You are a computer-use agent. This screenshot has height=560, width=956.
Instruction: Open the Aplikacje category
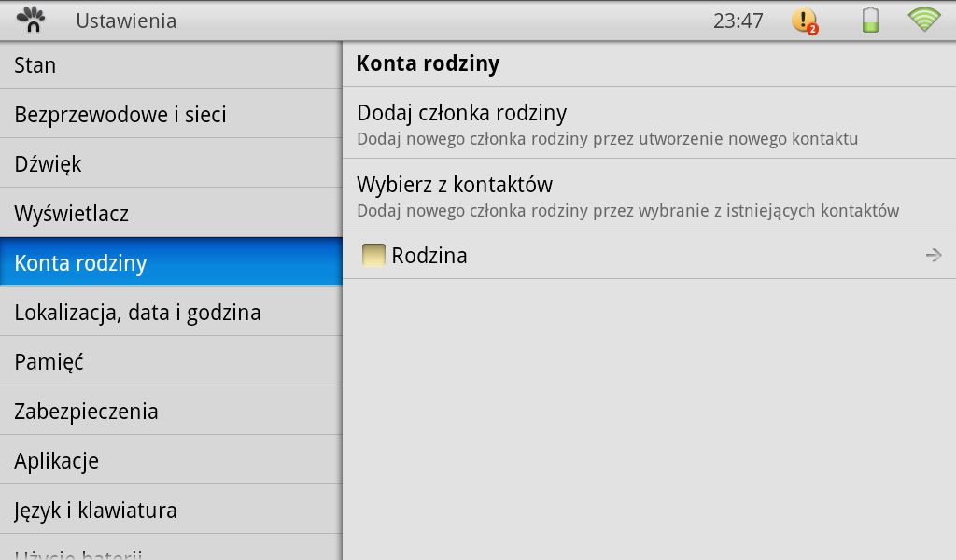[171, 461]
